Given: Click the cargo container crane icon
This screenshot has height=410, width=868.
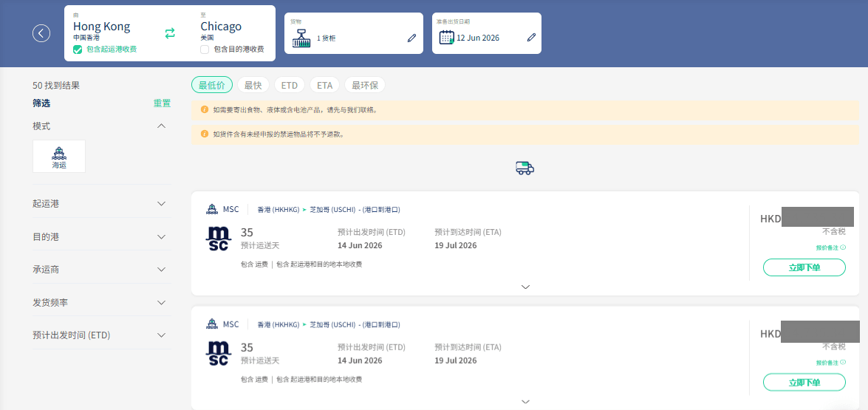Looking at the screenshot, I should pyautogui.click(x=301, y=38).
